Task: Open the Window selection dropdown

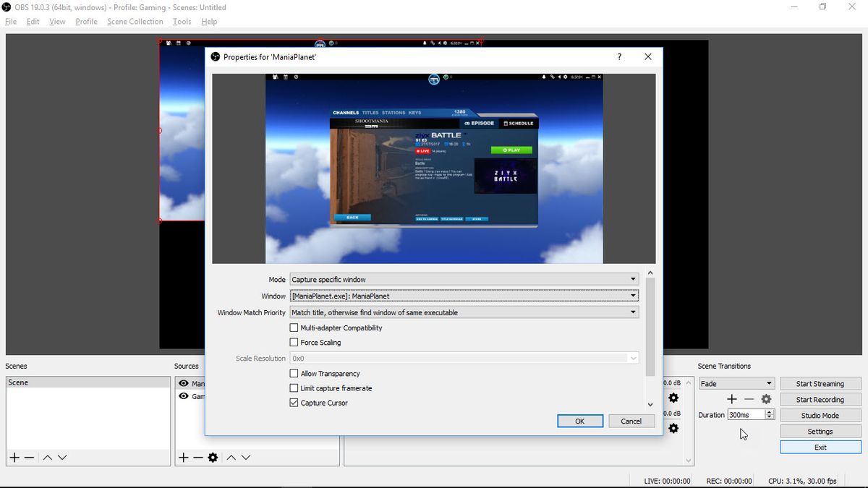Action: (464, 296)
